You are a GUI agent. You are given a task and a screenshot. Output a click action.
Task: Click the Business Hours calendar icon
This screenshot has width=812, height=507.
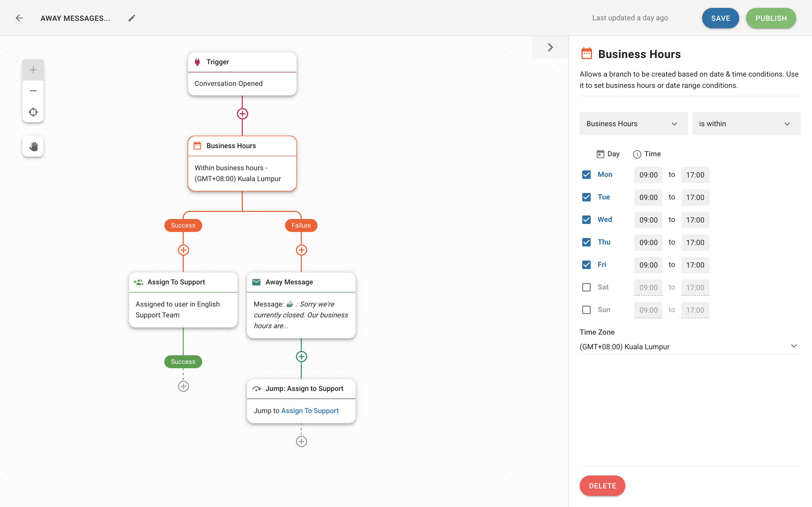pos(586,54)
